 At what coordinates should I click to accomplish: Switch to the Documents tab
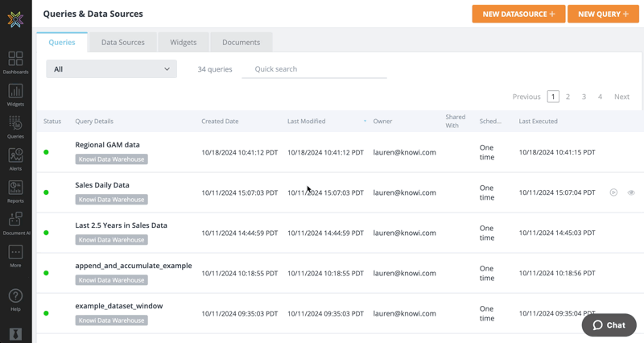pyautogui.click(x=241, y=43)
